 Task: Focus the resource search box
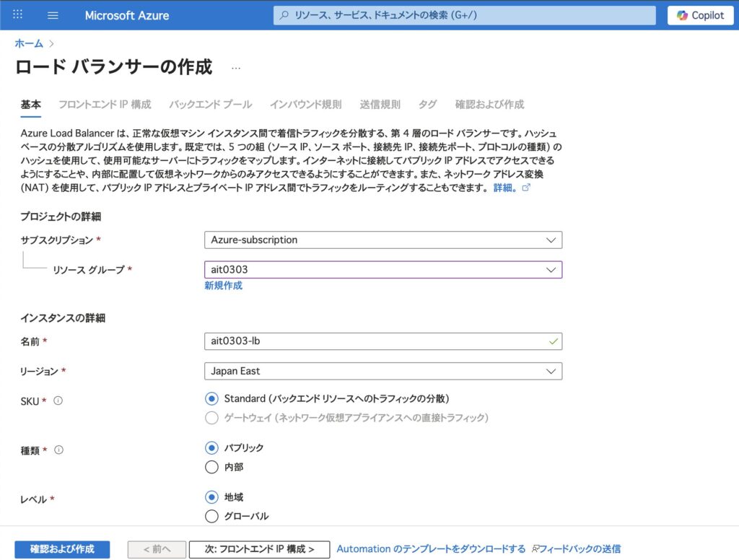464,15
